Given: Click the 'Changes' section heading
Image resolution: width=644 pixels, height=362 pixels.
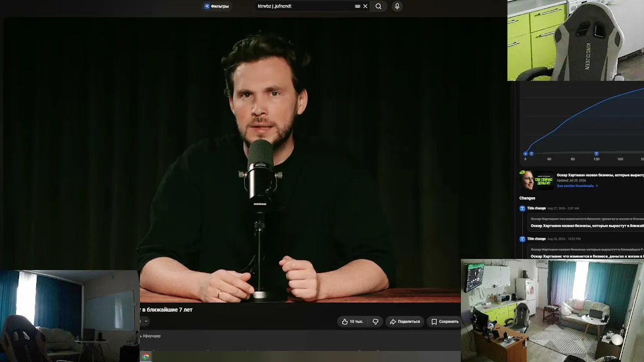Looking at the screenshot, I should point(527,198).
